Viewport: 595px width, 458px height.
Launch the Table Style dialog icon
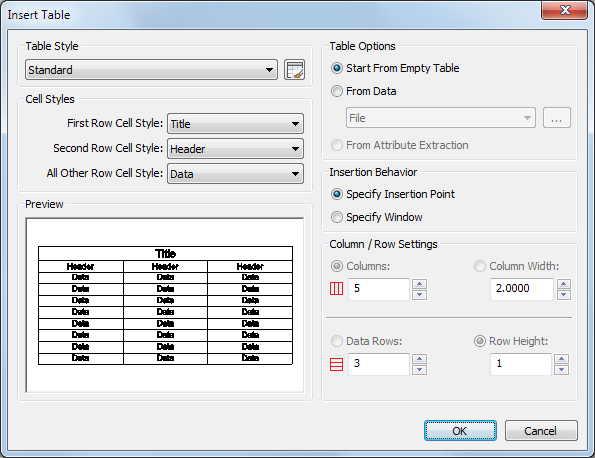click(x=294, y=69)
